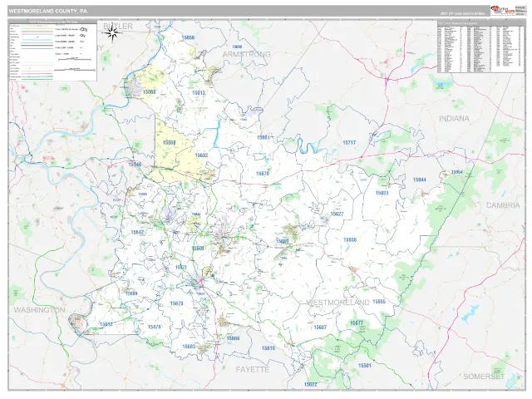The height and width of the screenshot is (399, 532).
Task: Click ZIP code 15642 label
Action: tap(137, 232)
